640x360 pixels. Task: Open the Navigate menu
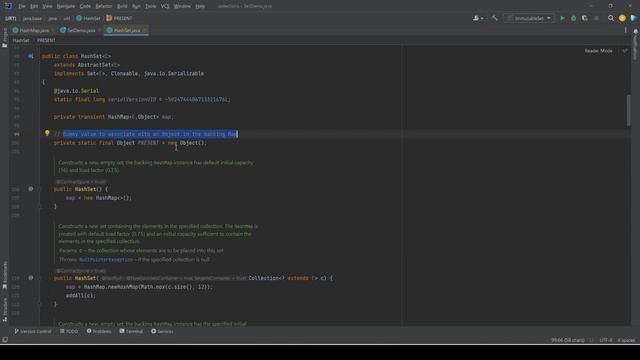[x=65, y=6]
